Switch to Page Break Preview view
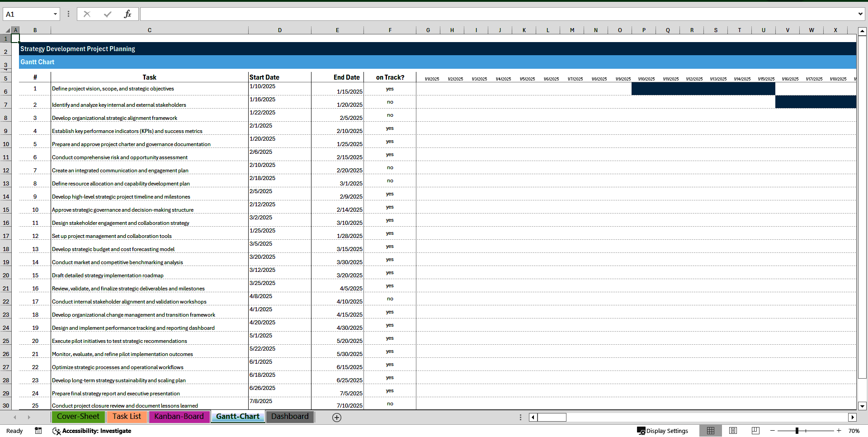The height and width of the screenshot is (437, 868). (x=755, y=431)
